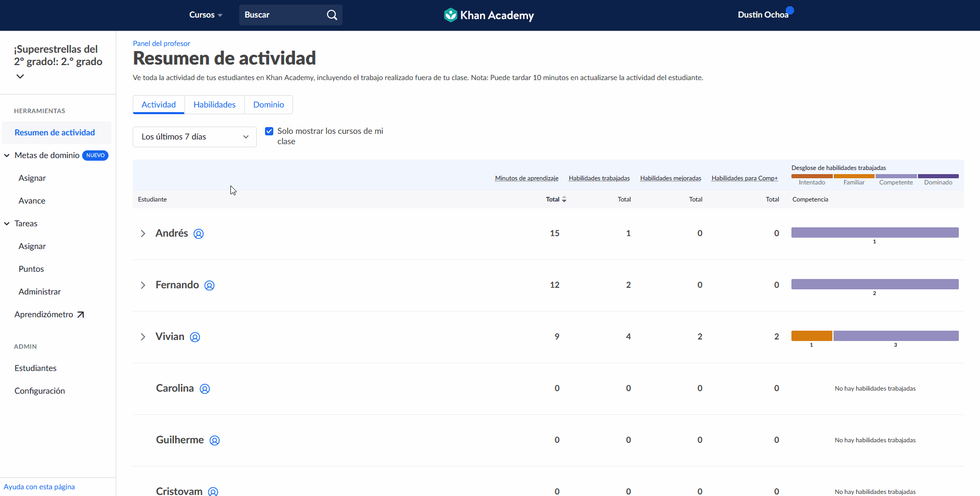The width and height of the screenshot is (980, 496).
Task: Click the search magnifier icon
Action: [x=332, y=15]
